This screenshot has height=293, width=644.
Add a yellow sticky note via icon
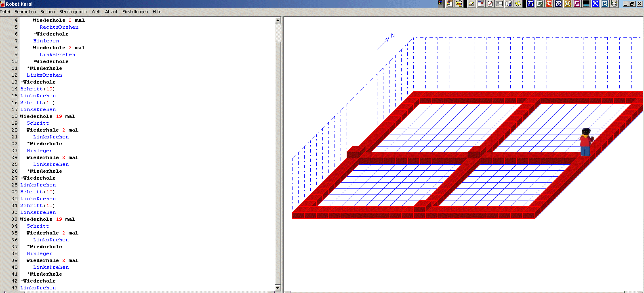518,4
